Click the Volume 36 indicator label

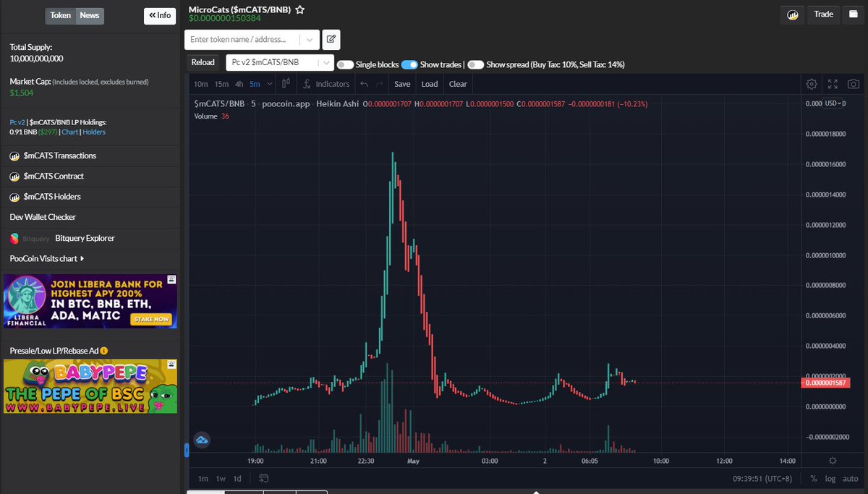(212, 116)
